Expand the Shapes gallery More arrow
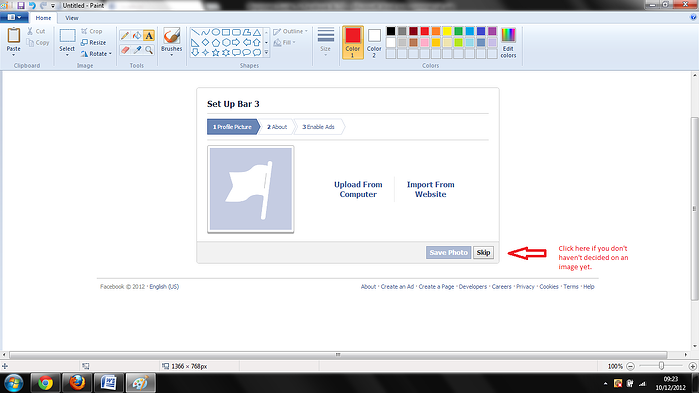 (x=267, y=53)
